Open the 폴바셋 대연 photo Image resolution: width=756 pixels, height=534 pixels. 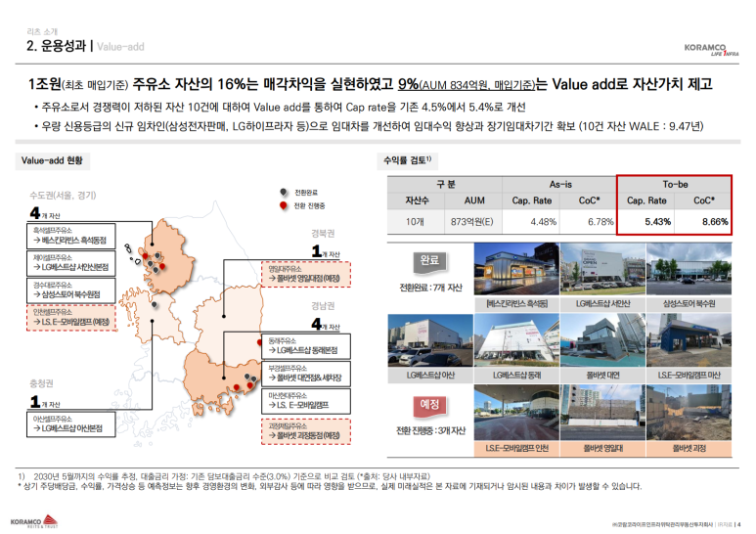click(602, 340)
